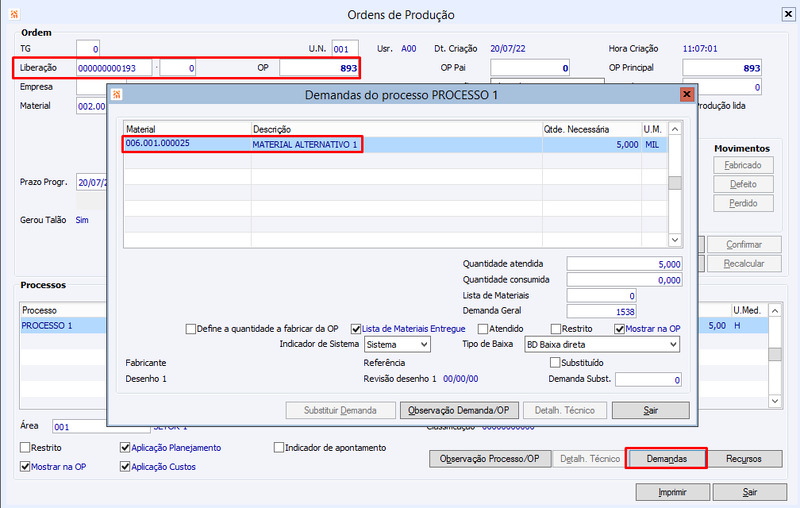This screenshot has height=508, width=800.
Task: Toggle the Atendido checkbox
Action: click(483, 329)
